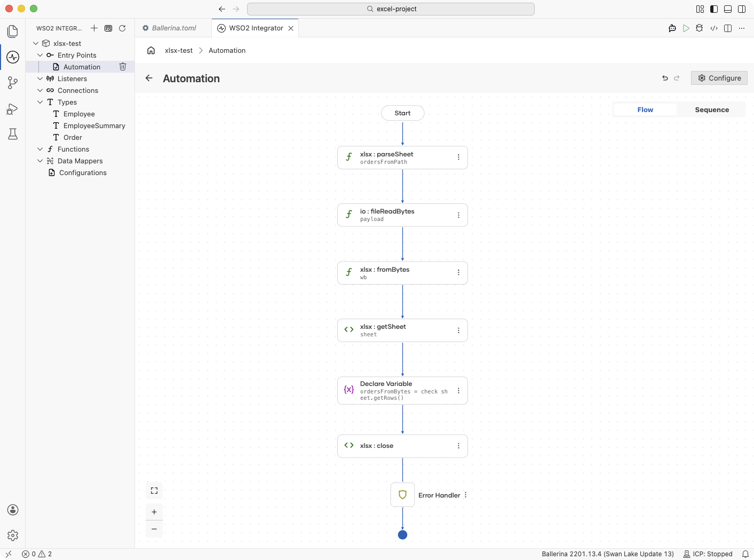The image size is (754, 560).
Task: Collapse the Connections section
Action: (x=40, y=90)
